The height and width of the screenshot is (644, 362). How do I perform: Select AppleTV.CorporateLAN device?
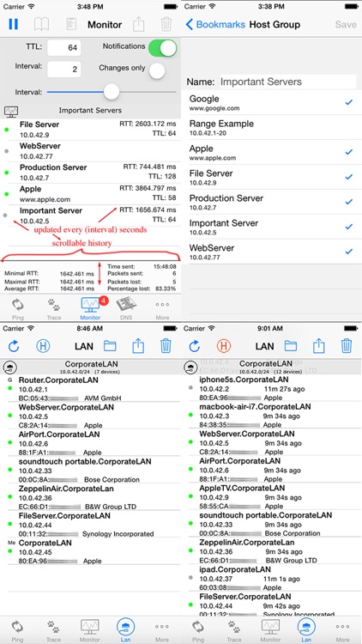pyautogui.click(x=271, y=497)
